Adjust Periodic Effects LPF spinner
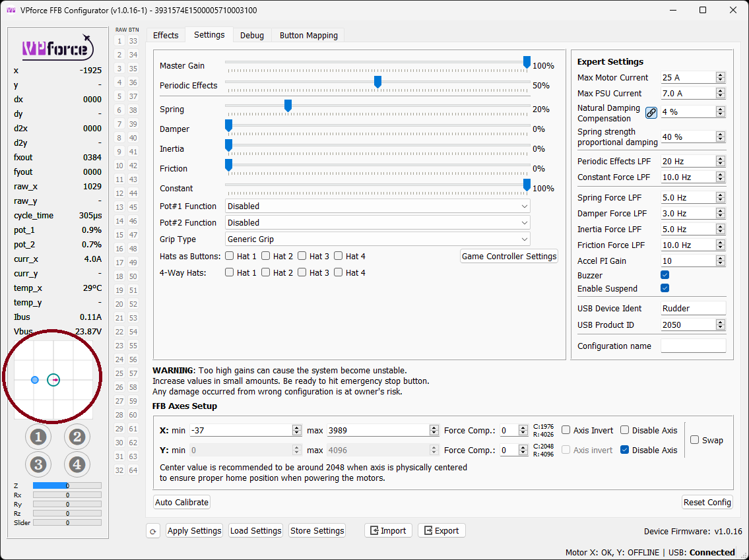Viewport: 749px width, 560px height. pyautogui.click(x=721, y=162)
